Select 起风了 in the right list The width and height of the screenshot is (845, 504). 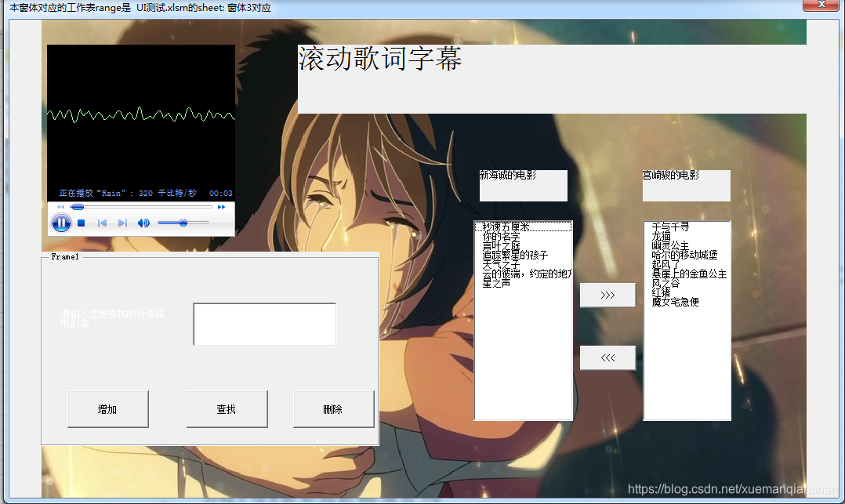click(x=687, y=264)
